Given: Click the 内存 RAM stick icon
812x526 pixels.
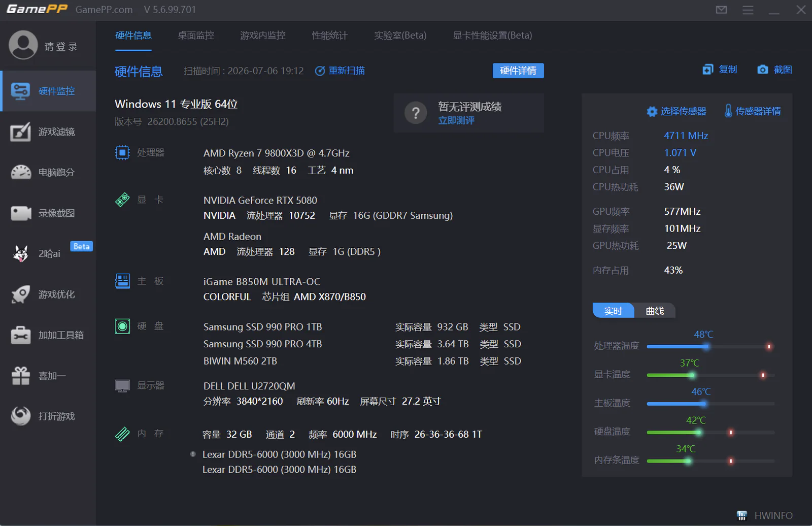Looking at the screenshot, I should click(x=122, y=434).
